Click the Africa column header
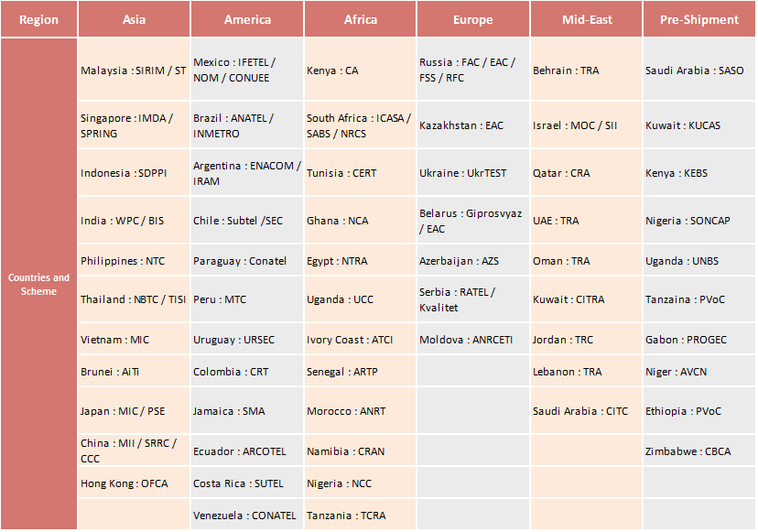The height and width of the screenshot is (532, 758). (x=361, y=19)
